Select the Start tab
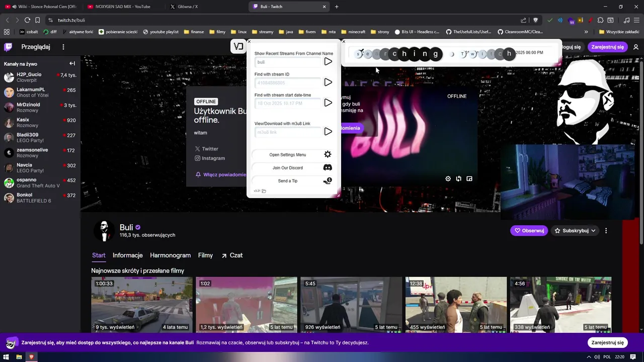 click(x=99, y=255)
